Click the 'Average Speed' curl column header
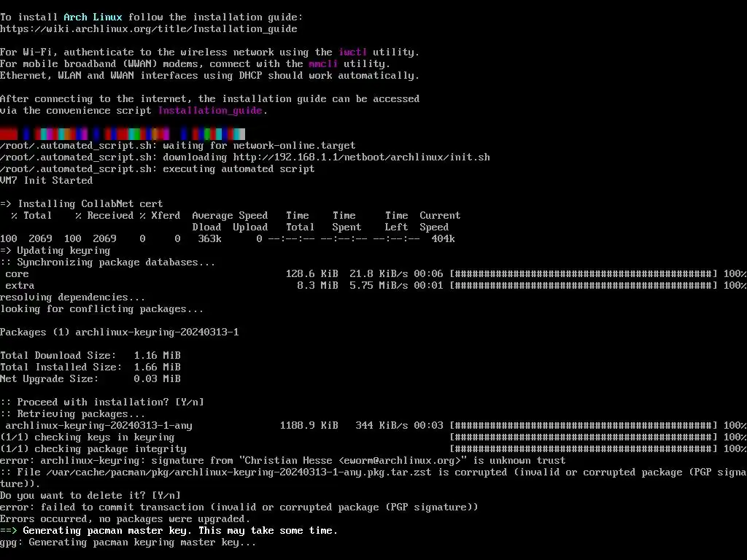The image size is (747, 560). (x=230, y=215)
